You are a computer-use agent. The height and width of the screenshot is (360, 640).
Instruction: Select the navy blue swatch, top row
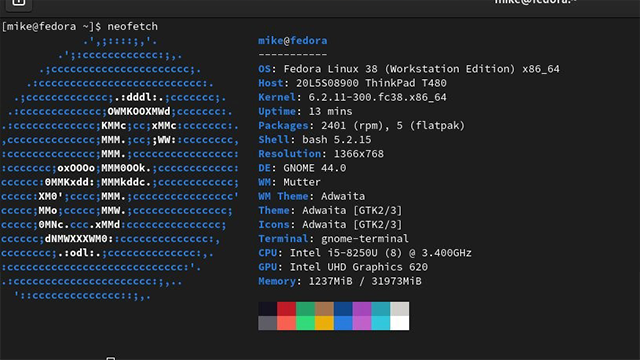click(x=343, y=309)
